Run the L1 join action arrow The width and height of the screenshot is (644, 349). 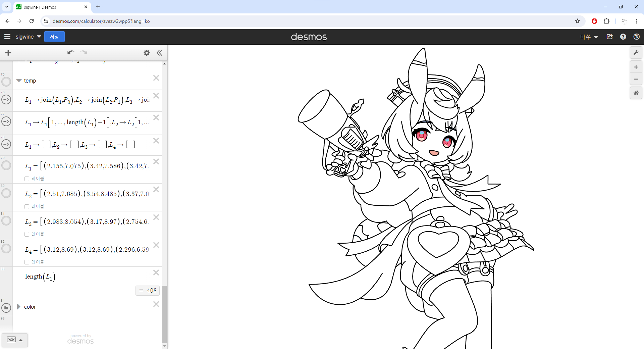tap(6, 100)
